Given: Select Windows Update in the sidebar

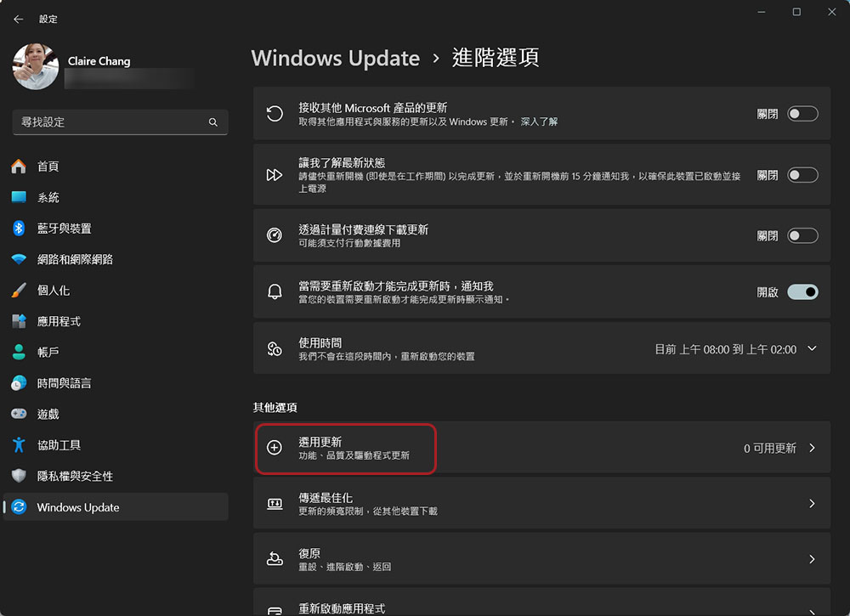Looking at the screenshot, I should point(116,507).
